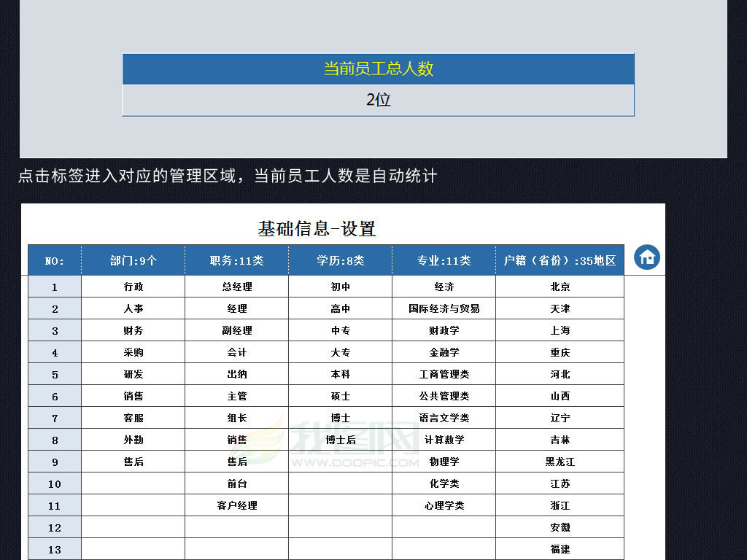Select the 财务 department cell
The width and height of the screenshot is (747, 560).
pyautogui.click(x=133, y=330)
